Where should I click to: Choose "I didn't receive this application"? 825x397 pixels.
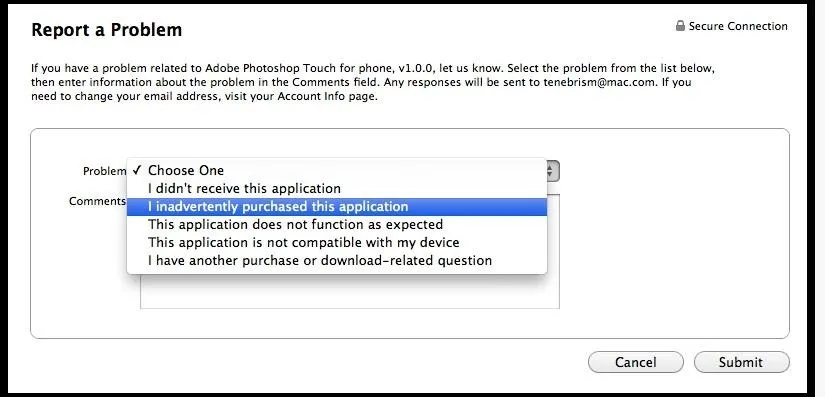coord(337,188)
